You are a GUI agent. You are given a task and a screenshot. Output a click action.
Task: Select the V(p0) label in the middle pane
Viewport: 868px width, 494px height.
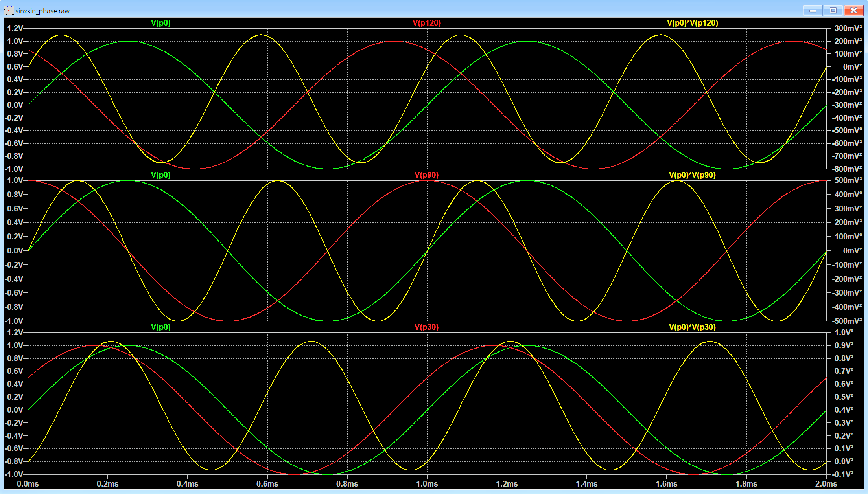161,175
